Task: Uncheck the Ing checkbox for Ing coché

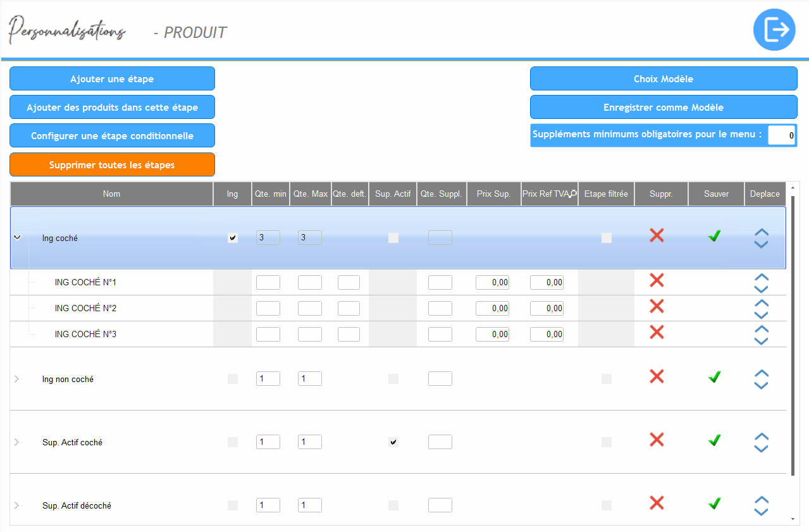Action: (x=233, y=238)
